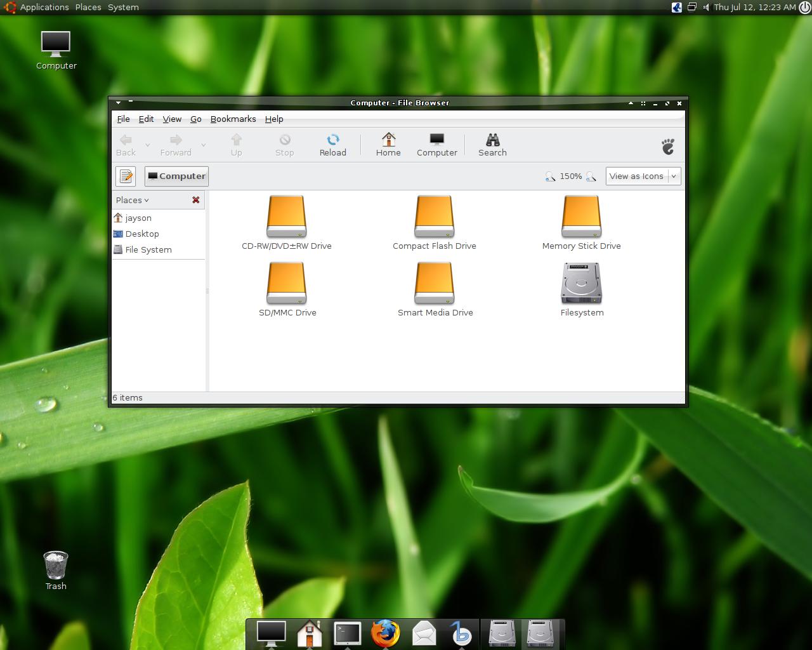Open the View as Icons combo box

coord(643,176)
